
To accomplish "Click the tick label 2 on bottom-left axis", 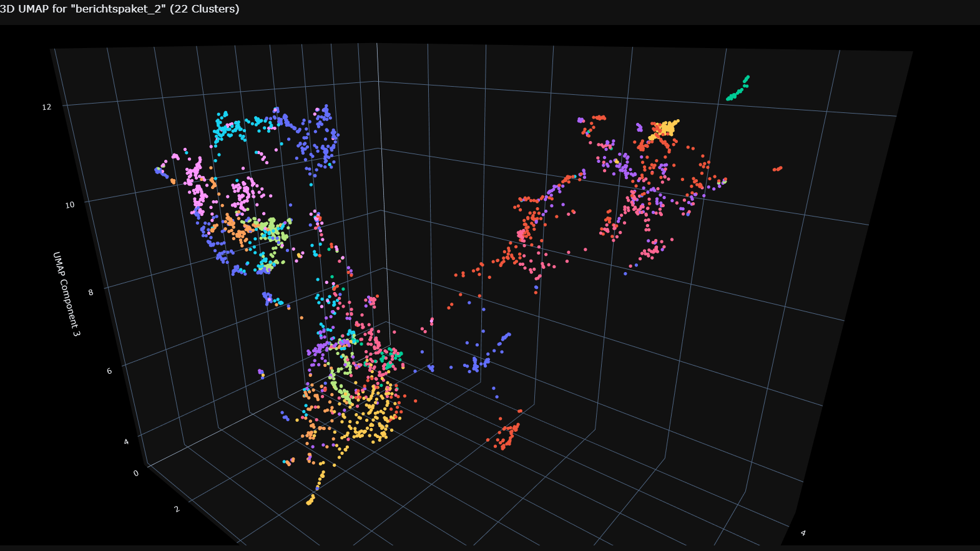I will click(x=177, y=509).
